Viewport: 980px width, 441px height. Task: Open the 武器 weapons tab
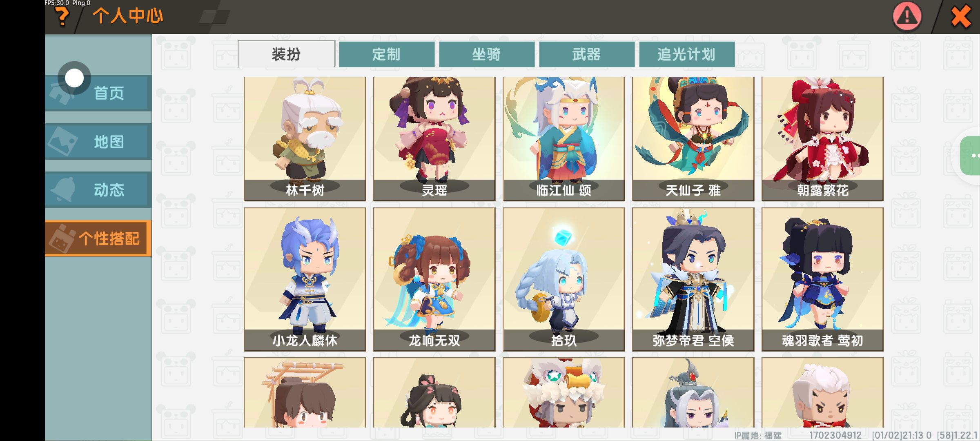click(586, 54)
